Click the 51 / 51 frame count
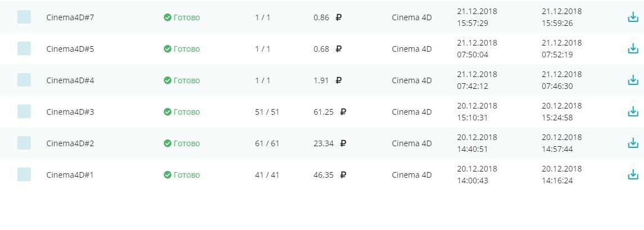The image size is (644, 230). (267, 112)
